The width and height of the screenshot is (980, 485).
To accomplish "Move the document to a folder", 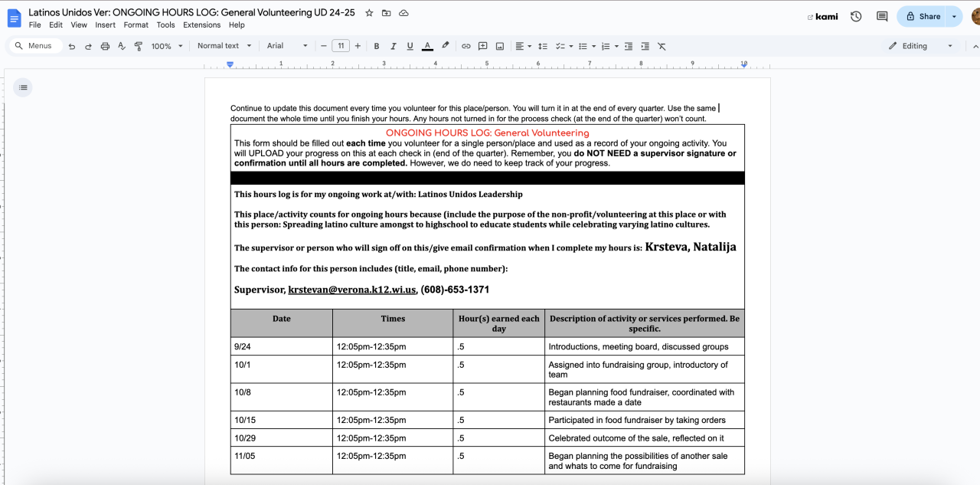I will [x=387, y=13].
